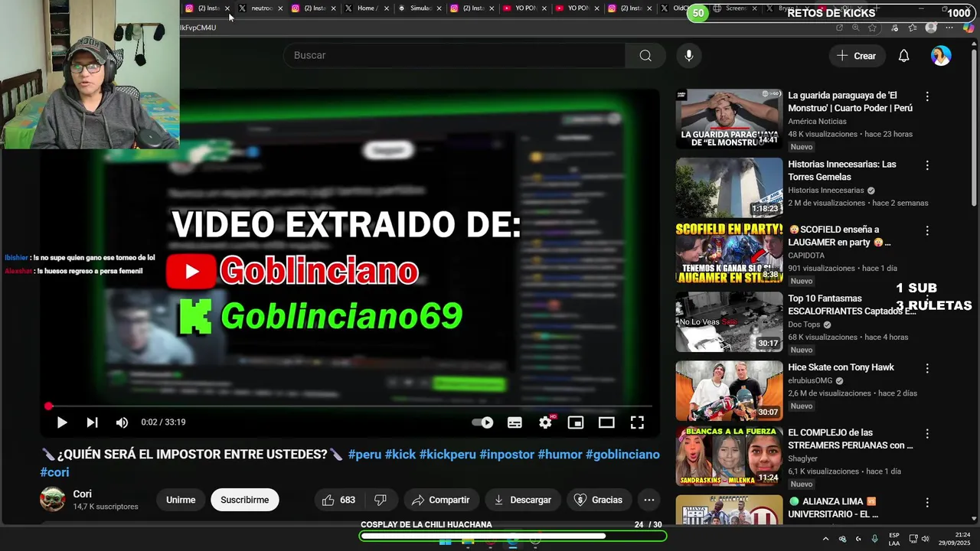
Task: Click the system tray microphone icon
Action: (x=874, y=539)
